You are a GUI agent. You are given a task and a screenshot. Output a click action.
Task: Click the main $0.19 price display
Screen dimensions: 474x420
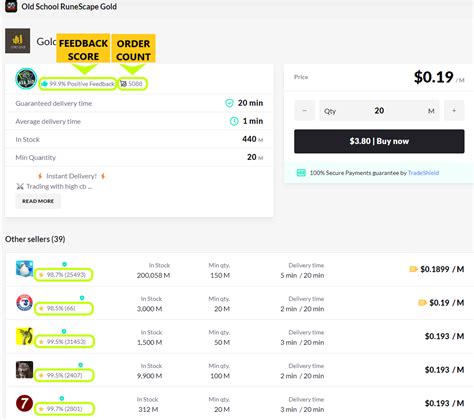pos(433,77)
